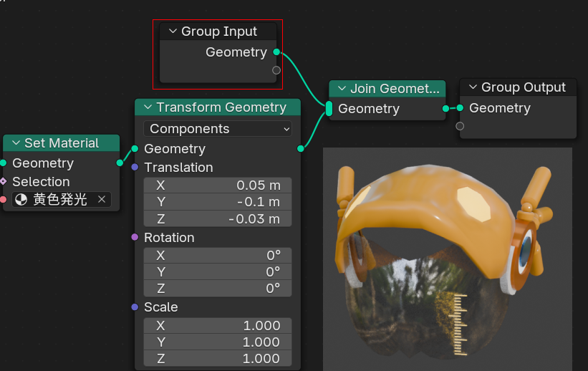Collapse the Group Input node
The image size is (588, 371).
click(172, 32)
